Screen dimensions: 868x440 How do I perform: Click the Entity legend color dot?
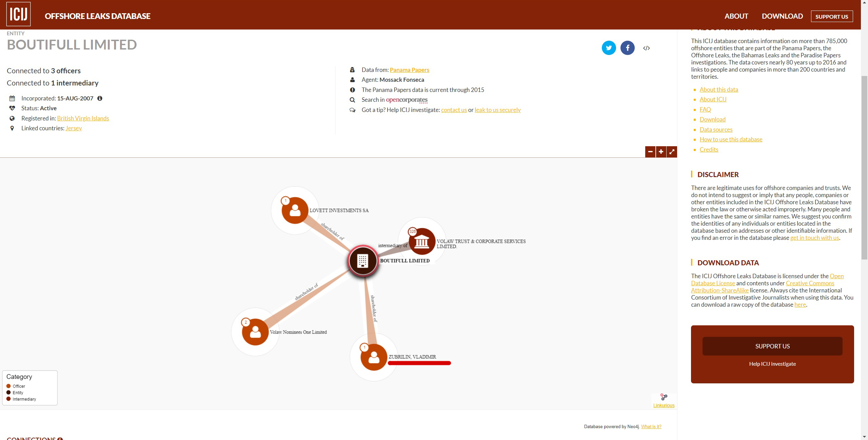click(8, 393)
